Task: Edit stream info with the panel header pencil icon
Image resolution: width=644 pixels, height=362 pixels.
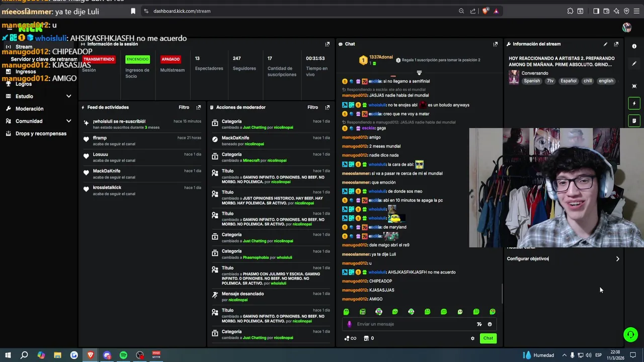Action: pyautogui.click(x=605, y=44)
